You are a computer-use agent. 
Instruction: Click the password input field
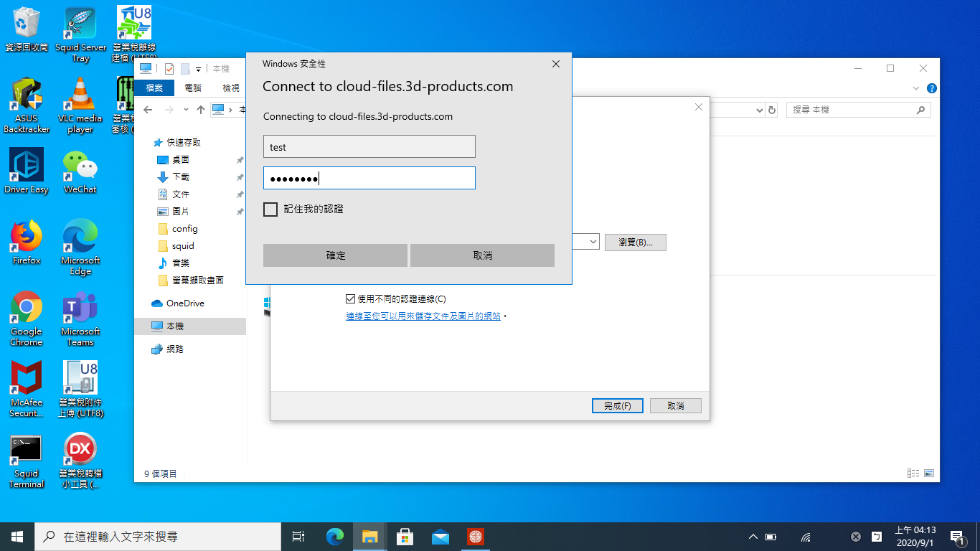[x=369, y=179]
